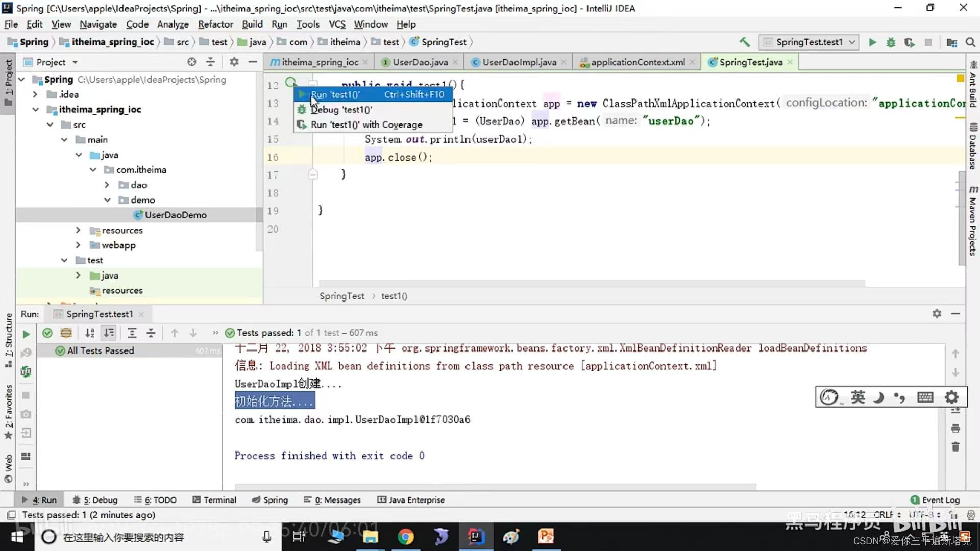
Task: Start debugging with the toolbar bug icon
Action: click(891, 42)
